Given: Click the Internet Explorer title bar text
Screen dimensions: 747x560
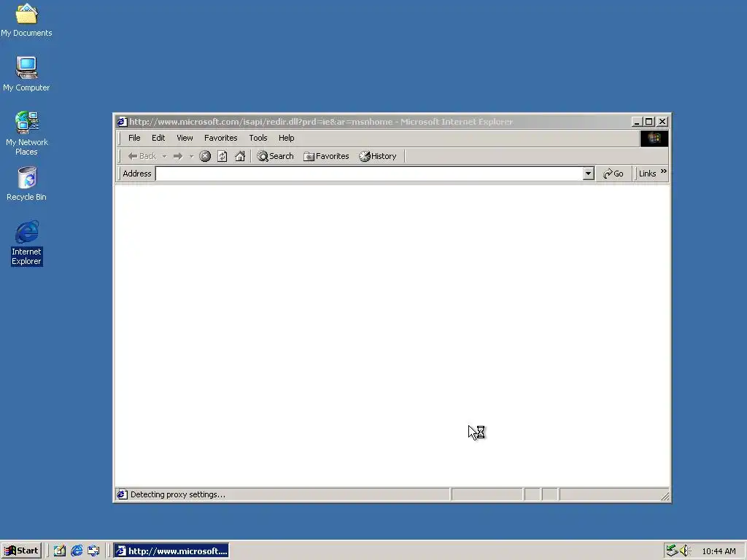Looking at the screenshot, I should click(x=321, y=122).
